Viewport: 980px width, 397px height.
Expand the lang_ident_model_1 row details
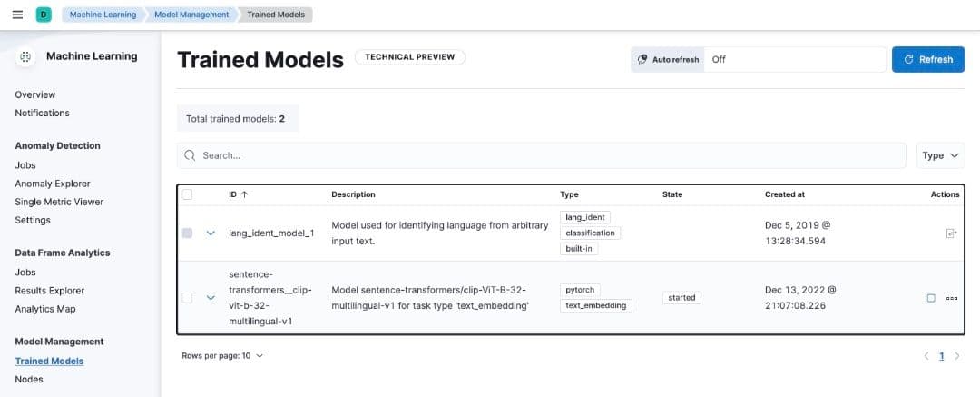tap(211, 233)
